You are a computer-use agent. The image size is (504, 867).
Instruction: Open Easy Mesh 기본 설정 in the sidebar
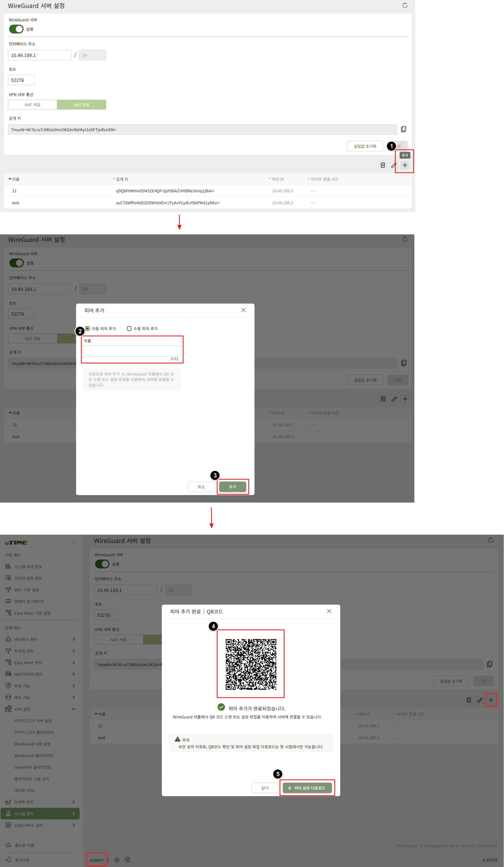pos(32,613)
